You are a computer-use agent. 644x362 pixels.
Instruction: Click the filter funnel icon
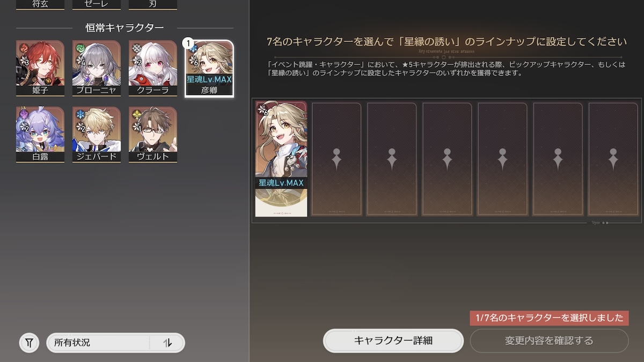29,342
